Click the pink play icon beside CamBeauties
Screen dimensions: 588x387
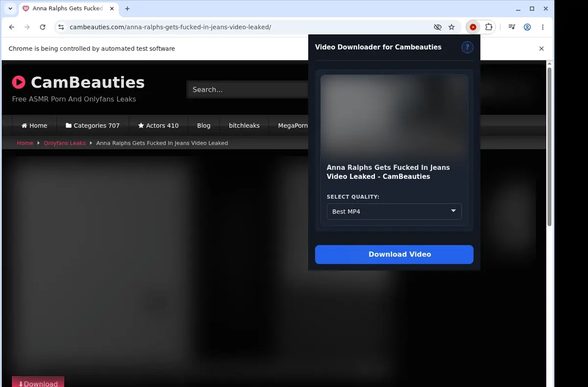click(19, 82)
